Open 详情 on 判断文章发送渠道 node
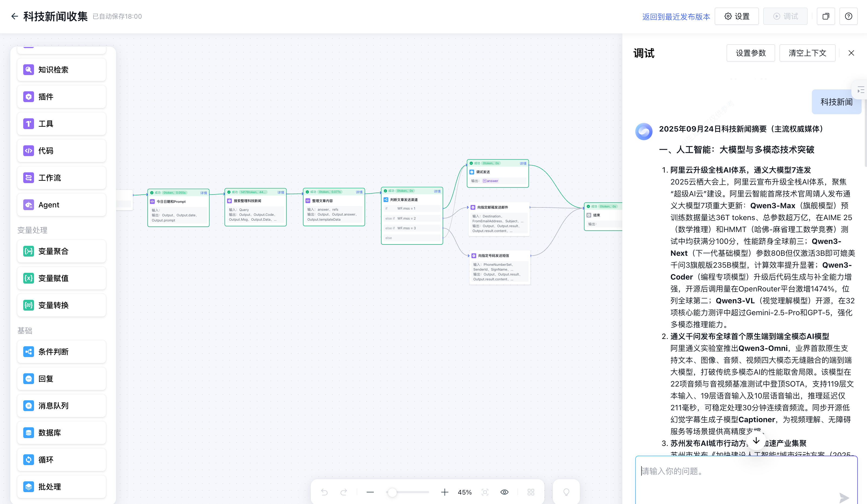867x504 pixels. [x=437, y=191]
